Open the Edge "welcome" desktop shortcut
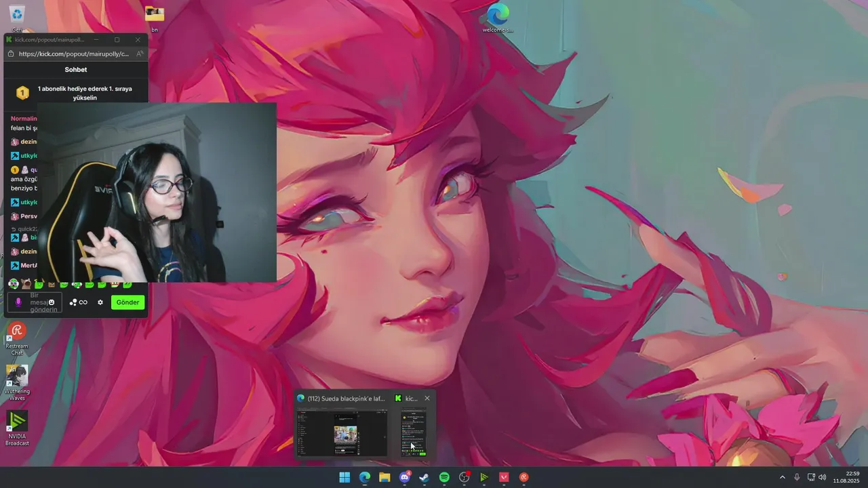 click(498, 18)
